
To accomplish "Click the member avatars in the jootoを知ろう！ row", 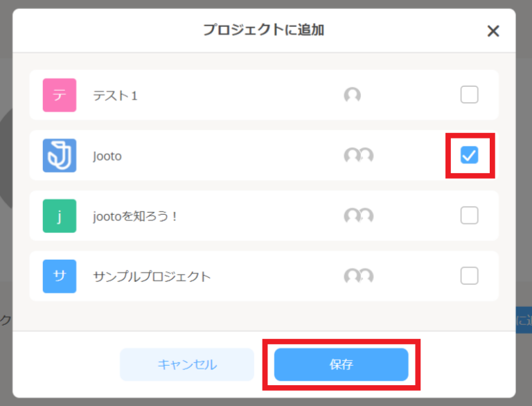I will pos(358,216).
